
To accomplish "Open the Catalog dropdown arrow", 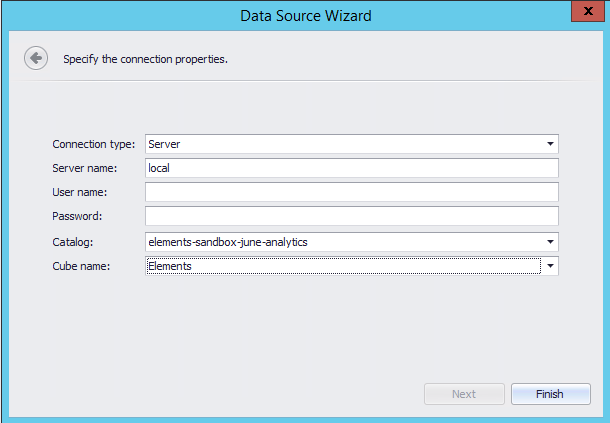I will pyautogui.click(x=550, y=242).
